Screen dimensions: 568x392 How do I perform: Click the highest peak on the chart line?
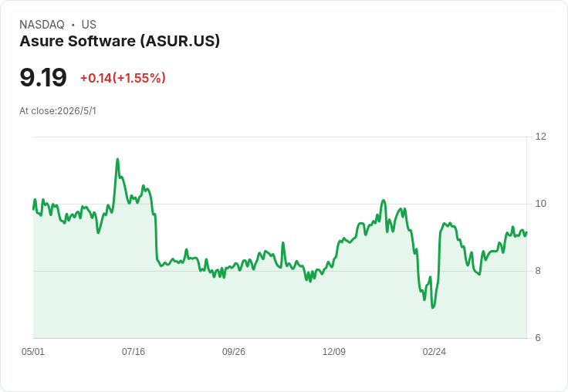(x=117, y=159)
